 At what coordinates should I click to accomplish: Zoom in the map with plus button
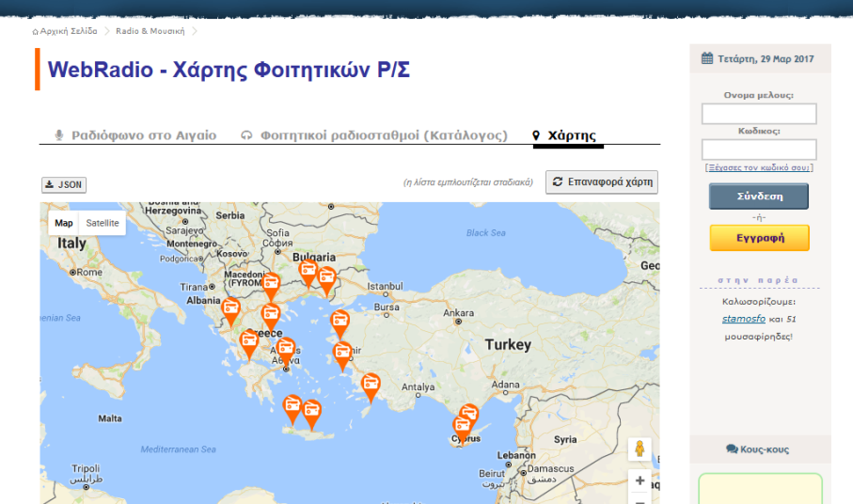pyautogui.click(x=640, y=480)
